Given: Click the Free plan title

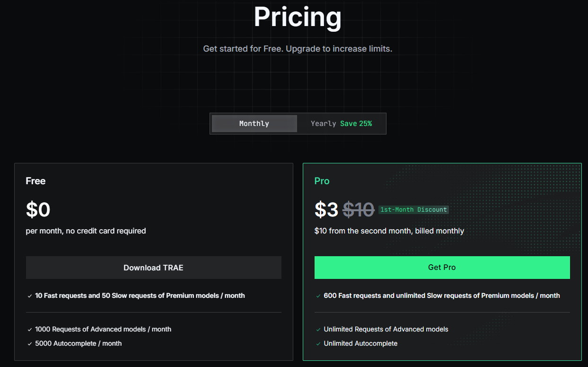Looking at the screenshot, I should point(35,181).
